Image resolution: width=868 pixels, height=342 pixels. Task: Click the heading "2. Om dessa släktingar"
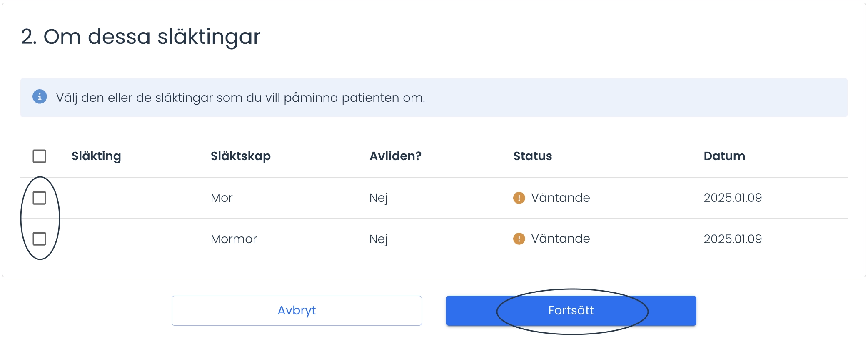pyautogui.click(x=141, y=37)
